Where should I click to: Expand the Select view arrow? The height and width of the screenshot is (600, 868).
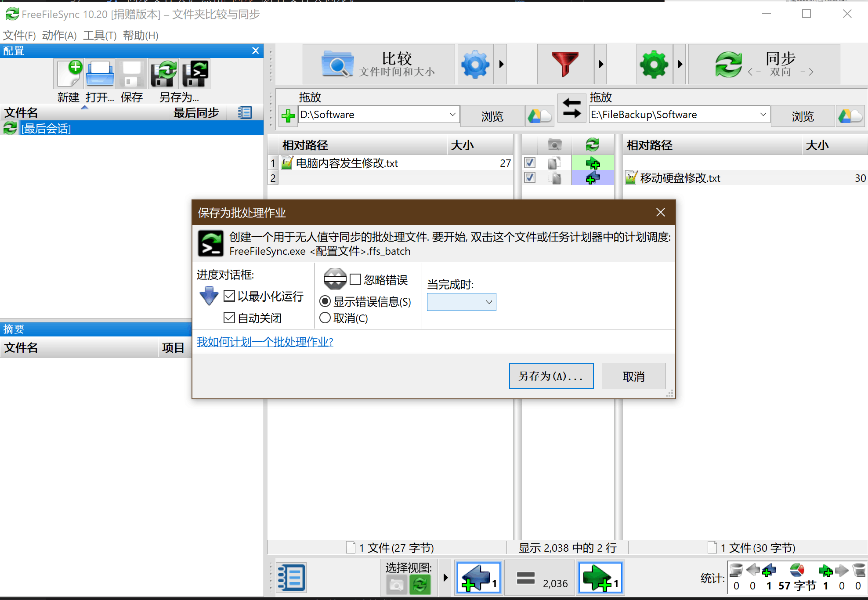[445, 577]
